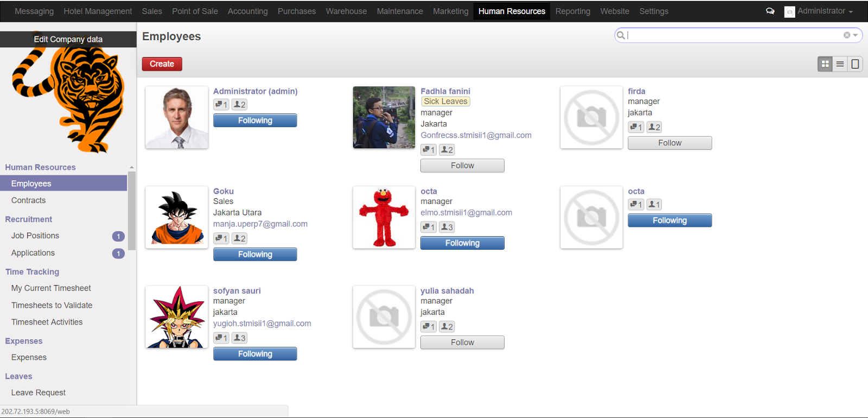Click the Administrator avatar icon in top bar
Screen dimensions: 868x418
[789, 11]
